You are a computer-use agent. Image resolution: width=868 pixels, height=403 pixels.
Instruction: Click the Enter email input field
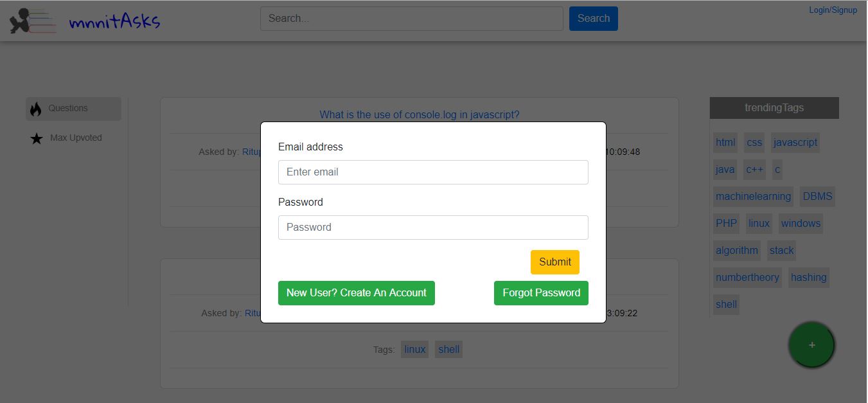[x=433, y=172]
